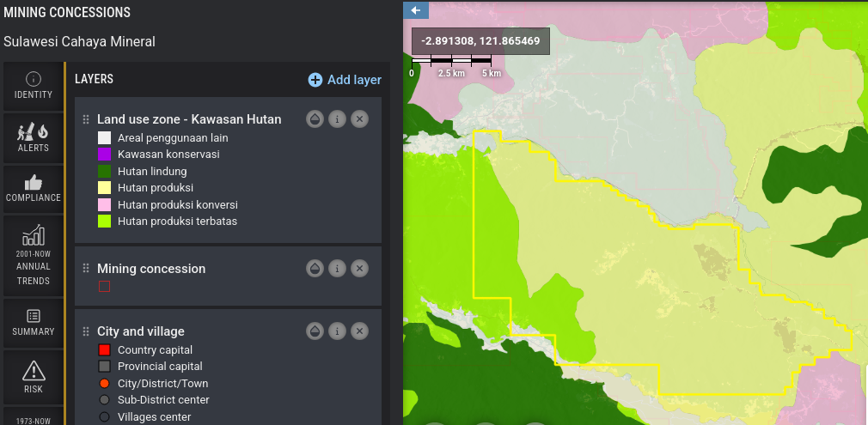Adjust opacity of Land use zone layer

click(315, 119)
